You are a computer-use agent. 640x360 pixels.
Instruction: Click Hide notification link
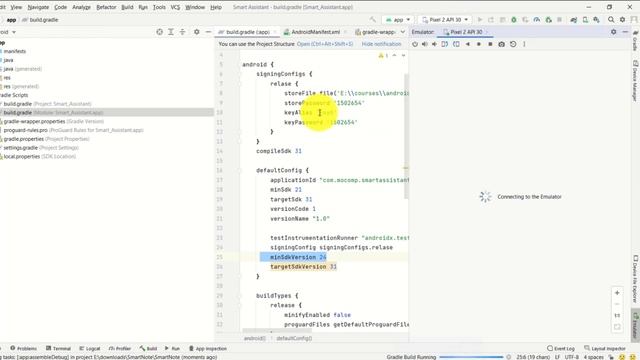point(381,44)
